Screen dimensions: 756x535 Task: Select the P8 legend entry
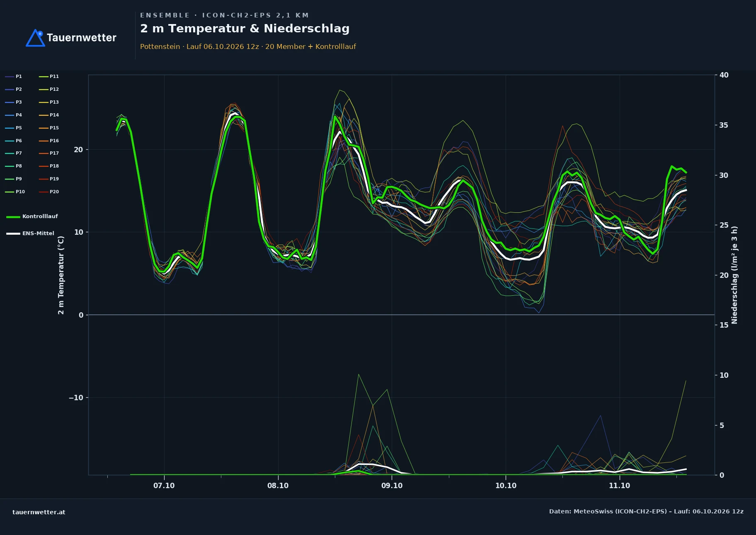14,166
